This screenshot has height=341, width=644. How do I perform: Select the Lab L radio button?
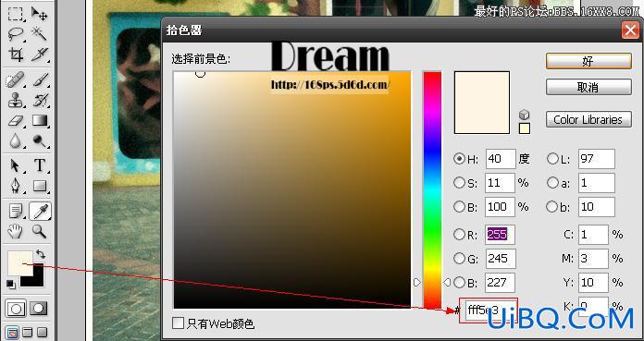coord(552,159)
